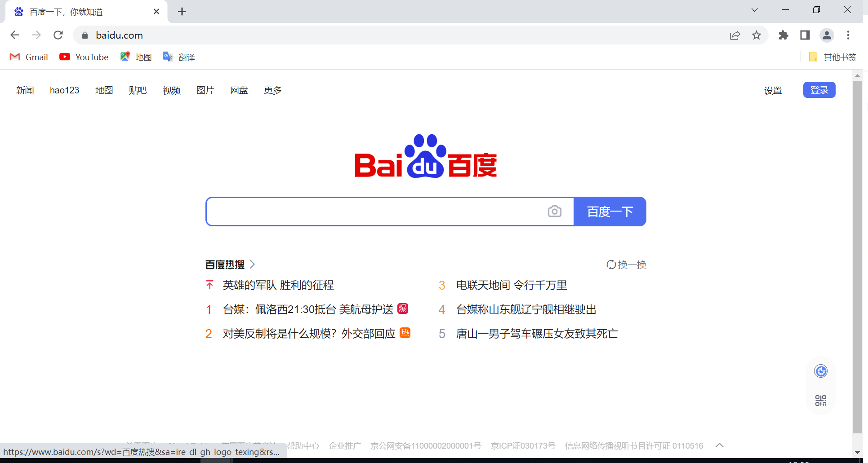Open 贴吧 navigation link
Screen dimensions: 868x463
(x=138, y=90)
